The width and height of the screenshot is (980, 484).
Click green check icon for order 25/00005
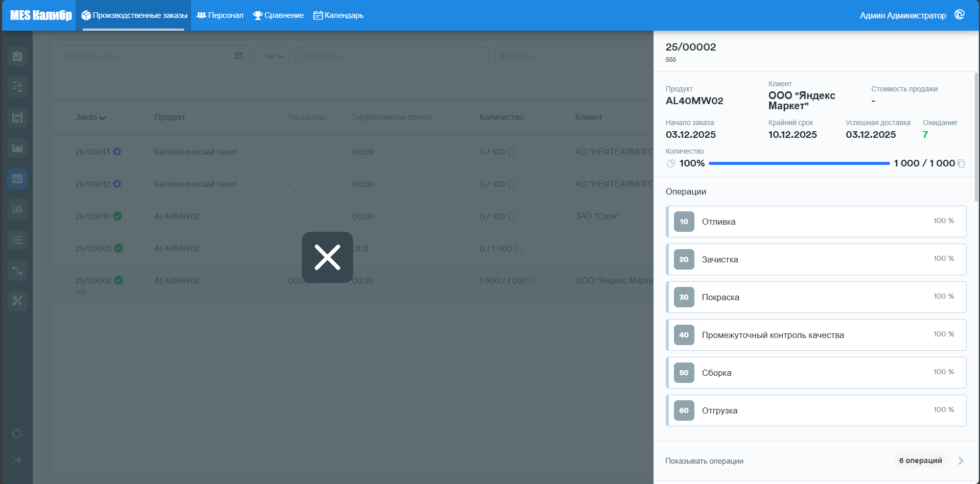[x=119, y=248]
